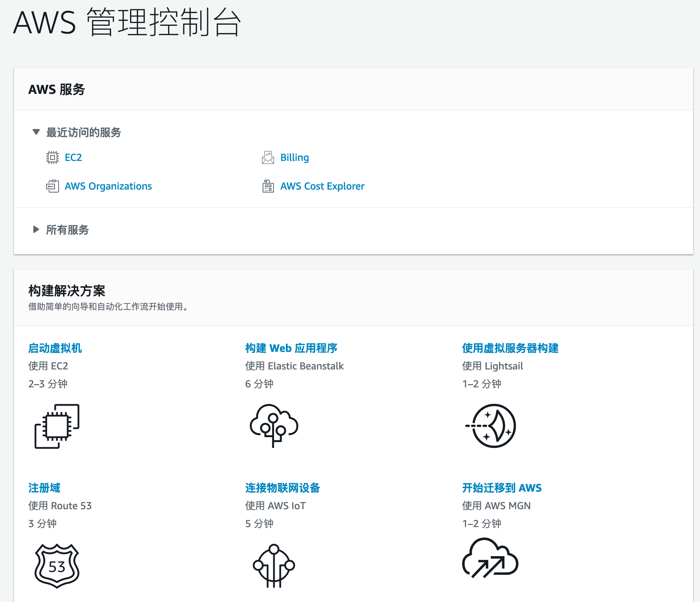Click the Billing envelope icon
The image size is (700, 602).
click(x=268, y=158)
